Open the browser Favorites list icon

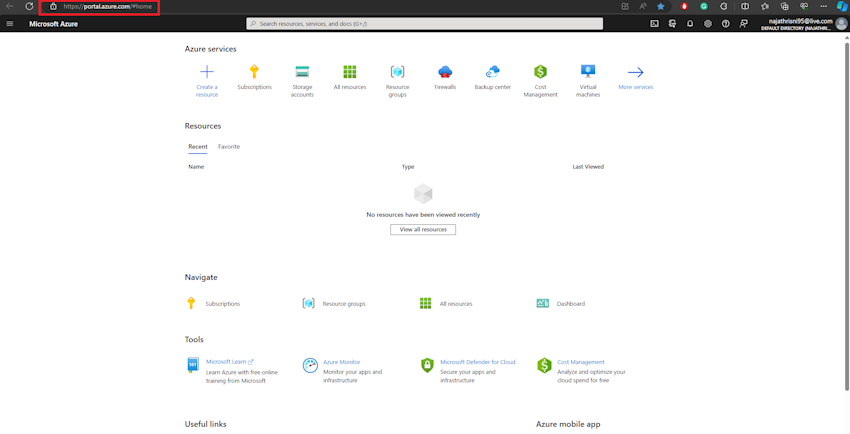click(764, 7)
